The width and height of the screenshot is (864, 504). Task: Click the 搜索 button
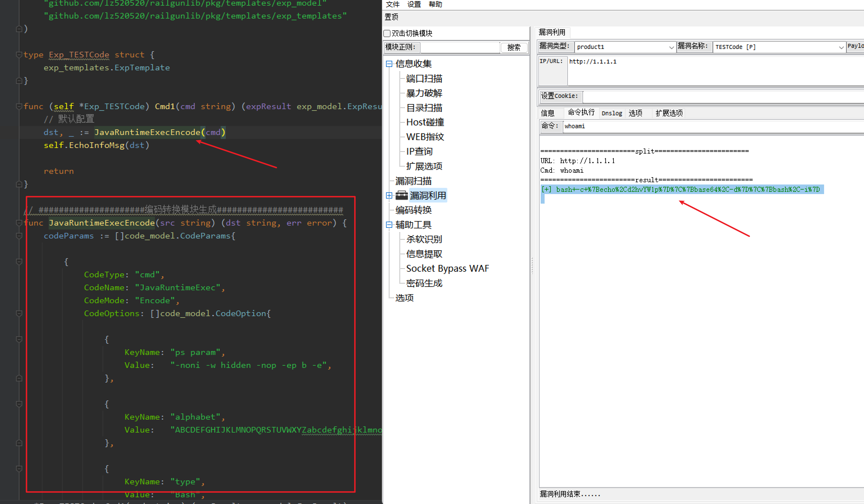514,47
